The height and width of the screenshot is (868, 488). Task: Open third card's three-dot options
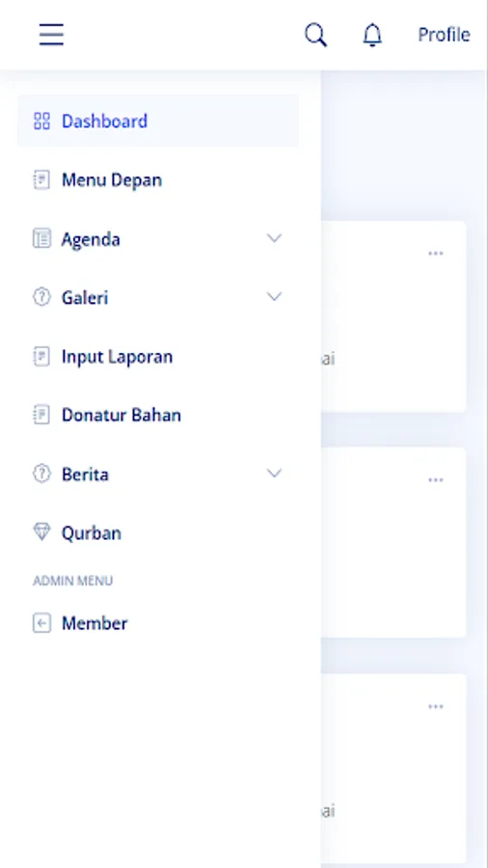436,706
